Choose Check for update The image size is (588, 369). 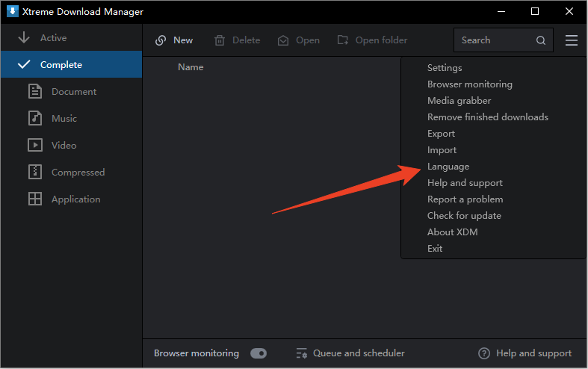[x=464, y=216]
